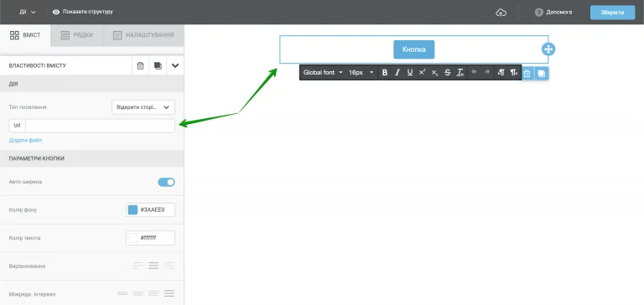
Task: Toggle Показати структуру view
Action: [x=82, y=12]
